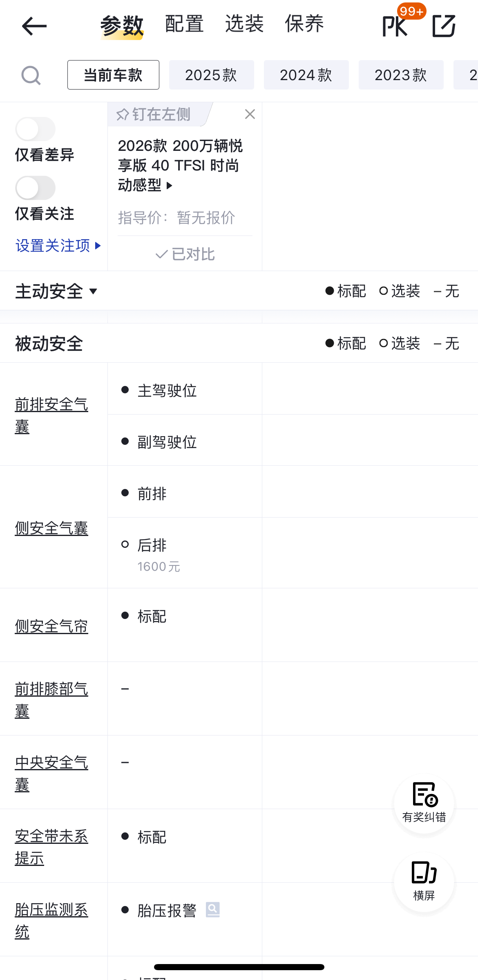The image size is (478, 980).
Task: Tap the image icon beside 胎压报警
Action: click(212, 910)
